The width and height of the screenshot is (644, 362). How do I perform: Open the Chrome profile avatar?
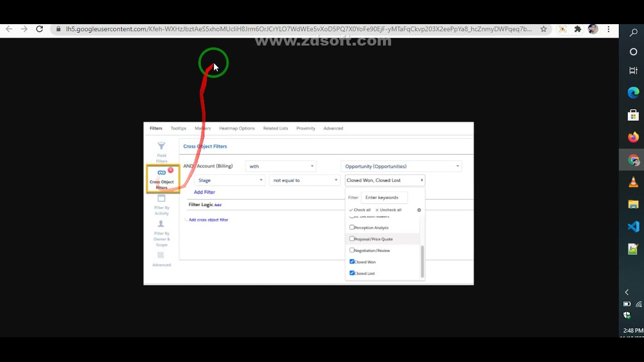[x=593, y=29]
